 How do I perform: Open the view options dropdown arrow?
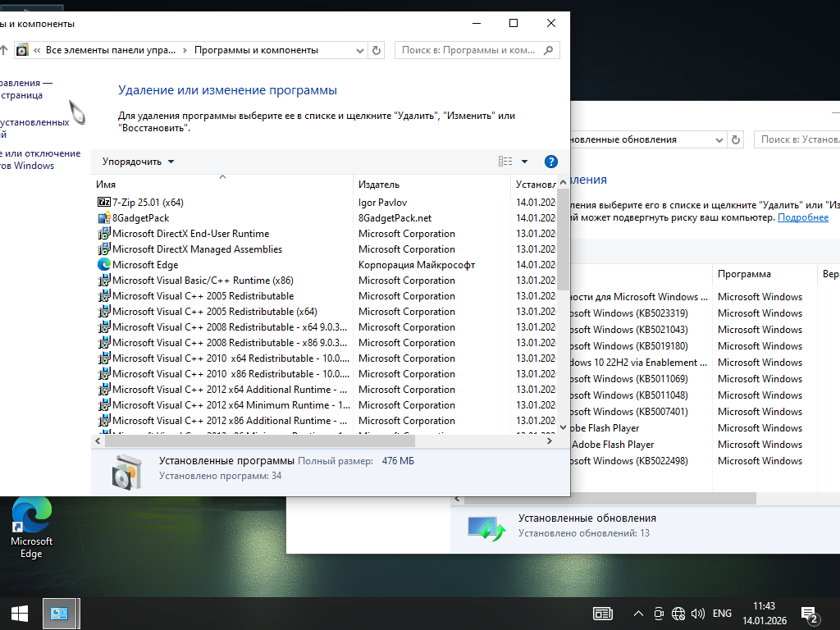click(x=525, y=162)
